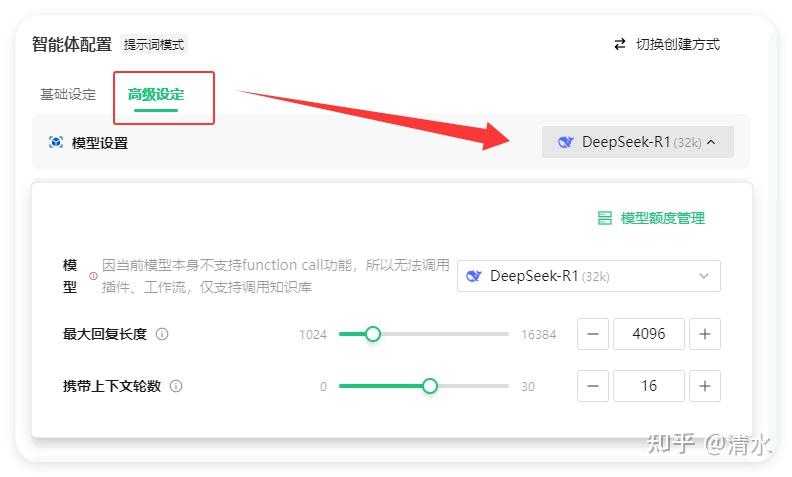Click the 携带上下文轮数 label text
Screen dimensions: 792x477
112,386
